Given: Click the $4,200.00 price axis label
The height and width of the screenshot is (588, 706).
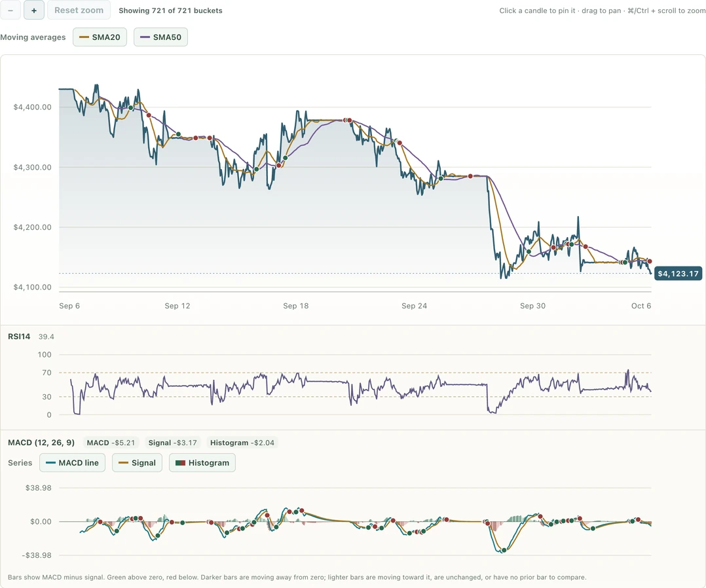Looking at the screenshot, I should (x=33, y=227).
